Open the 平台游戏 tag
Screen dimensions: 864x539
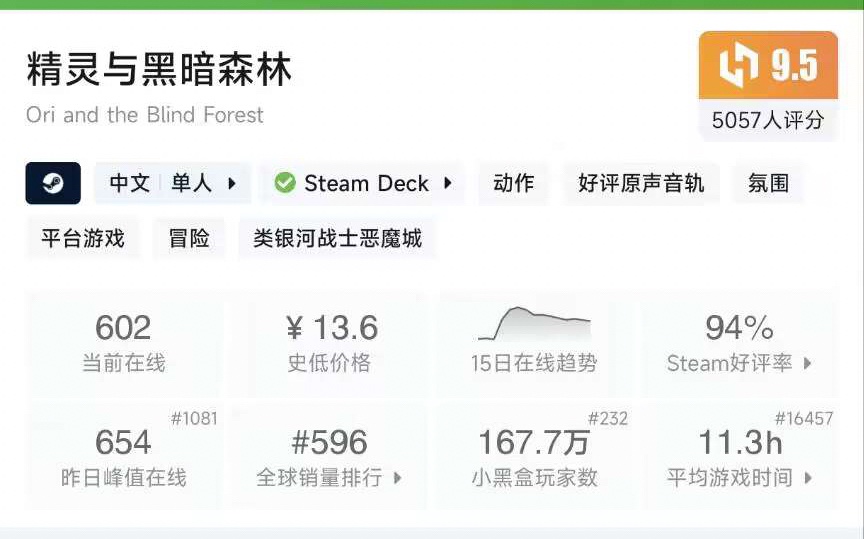[x=83, y=238]
